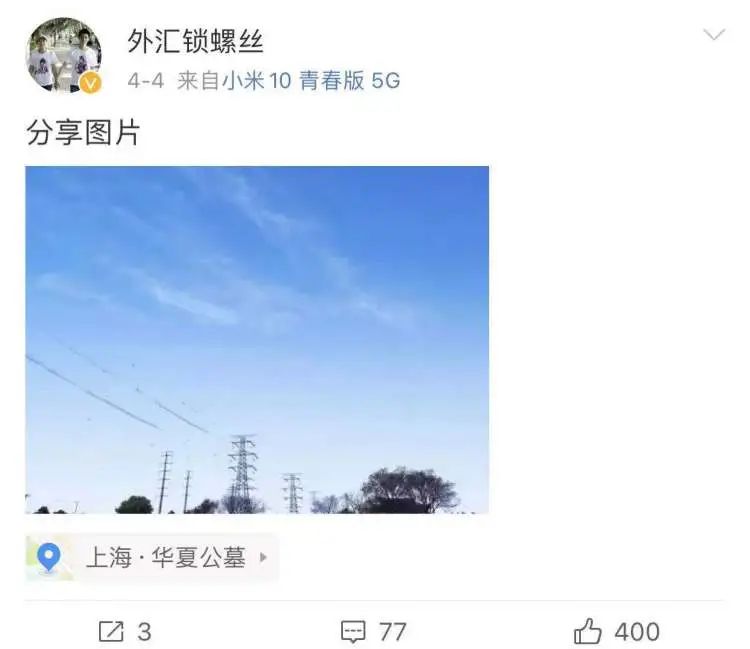Click the blue location pin icon

click(x=49, y=558)
